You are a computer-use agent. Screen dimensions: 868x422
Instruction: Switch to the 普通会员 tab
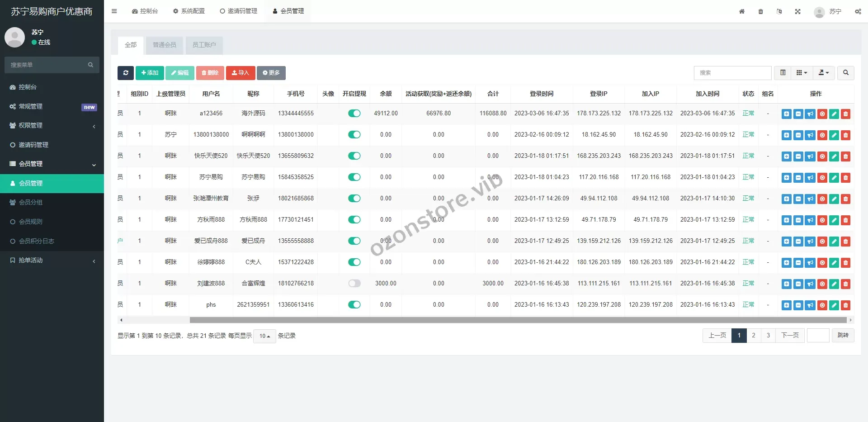point(165,45)
